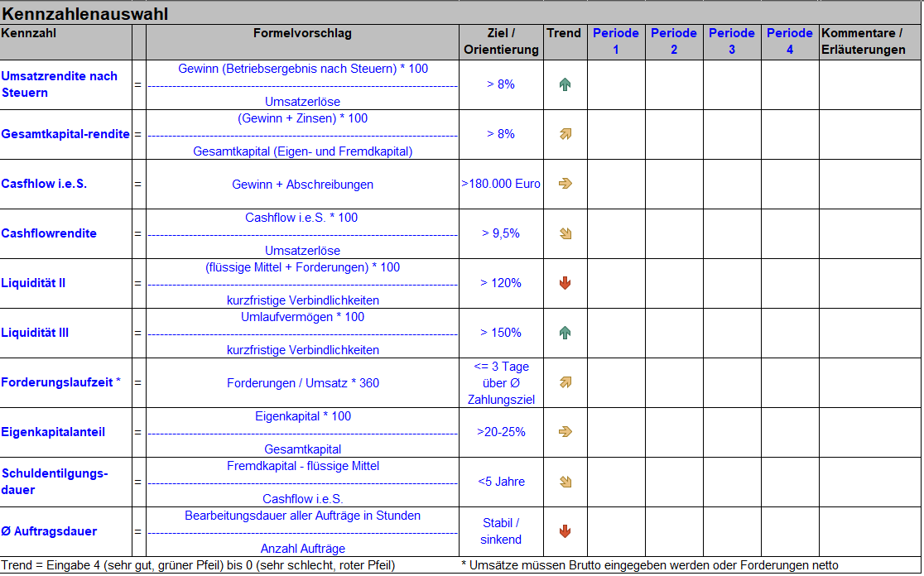This screenshot has height=576, width=924.
Task: Click the Kommentare / Erläuterungen header cell
Action: coord(870,41)
